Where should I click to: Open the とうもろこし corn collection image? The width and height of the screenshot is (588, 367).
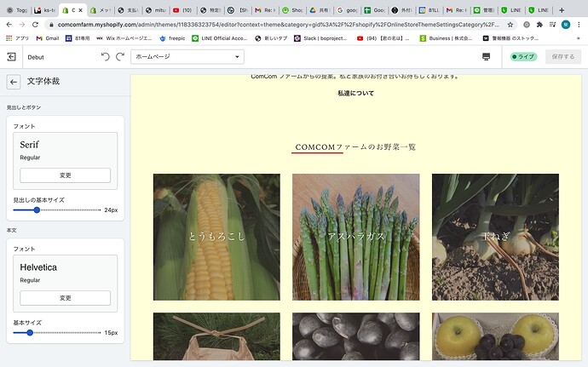coord(216,237)
